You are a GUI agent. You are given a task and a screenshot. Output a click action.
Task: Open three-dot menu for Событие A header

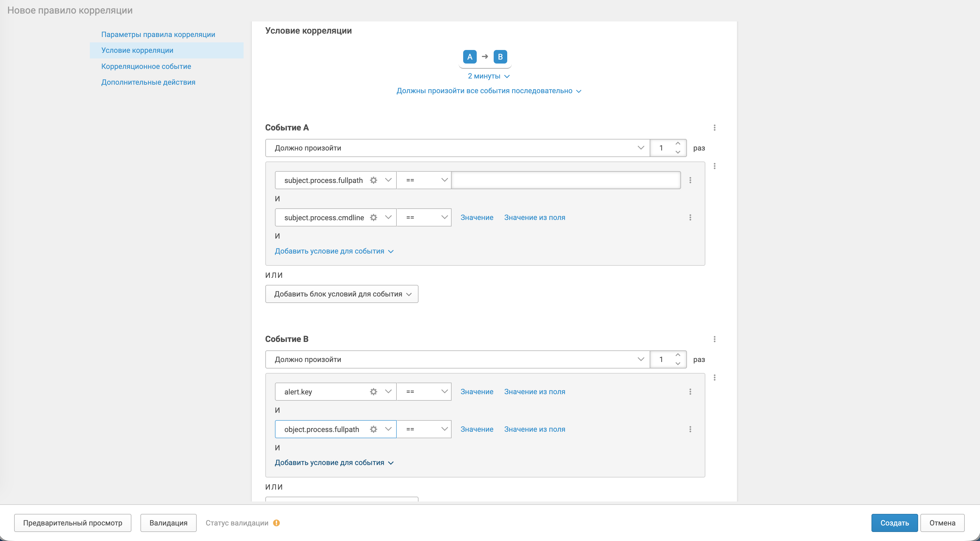click(714, 128)
